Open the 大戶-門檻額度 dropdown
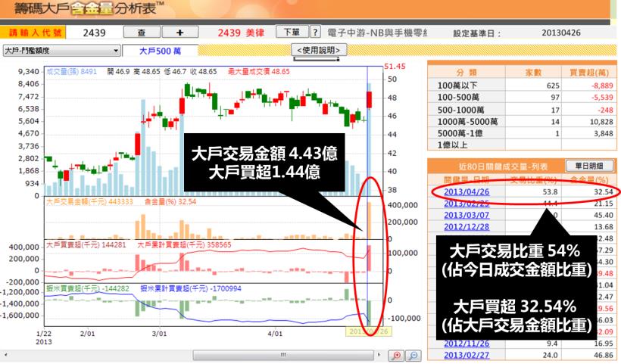This screenshot has height=364, width=621. (61, 51)
